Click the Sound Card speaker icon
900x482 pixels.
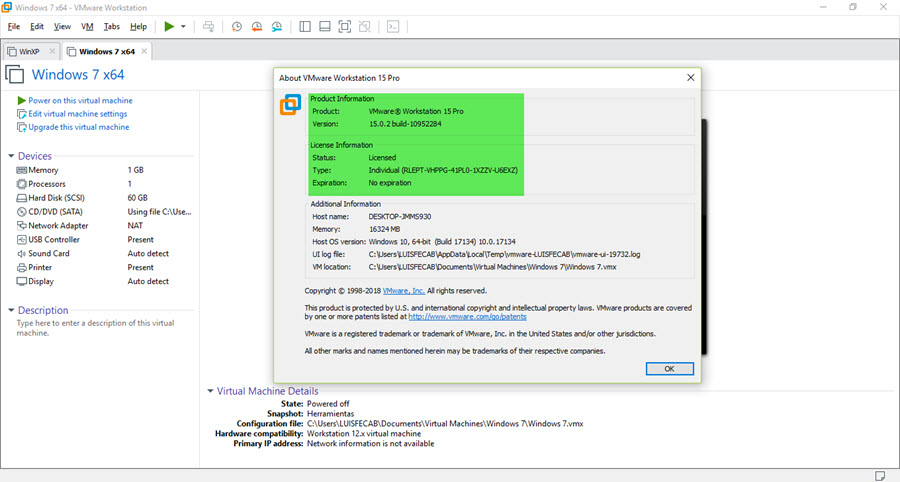[x=22, y=253]
